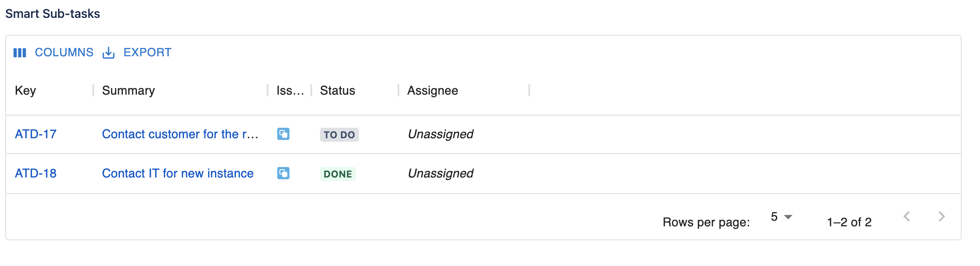The image size is (980, 266).
Task: Open the rows per page dropdown
Action: pos(781,217)
